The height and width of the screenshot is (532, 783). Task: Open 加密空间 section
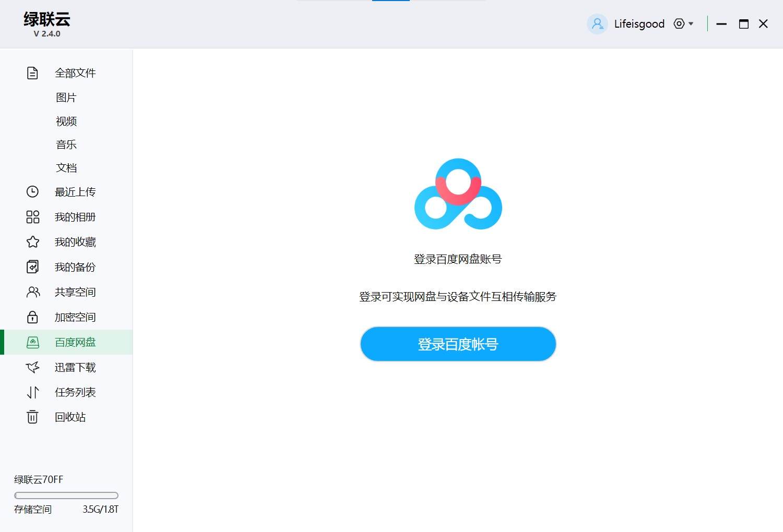point(75,317)
